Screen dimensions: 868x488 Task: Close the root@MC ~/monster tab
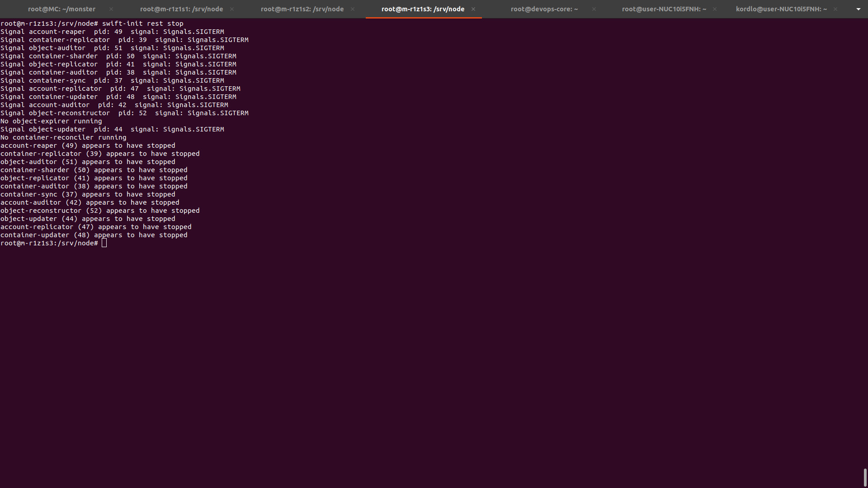(111, 9)
